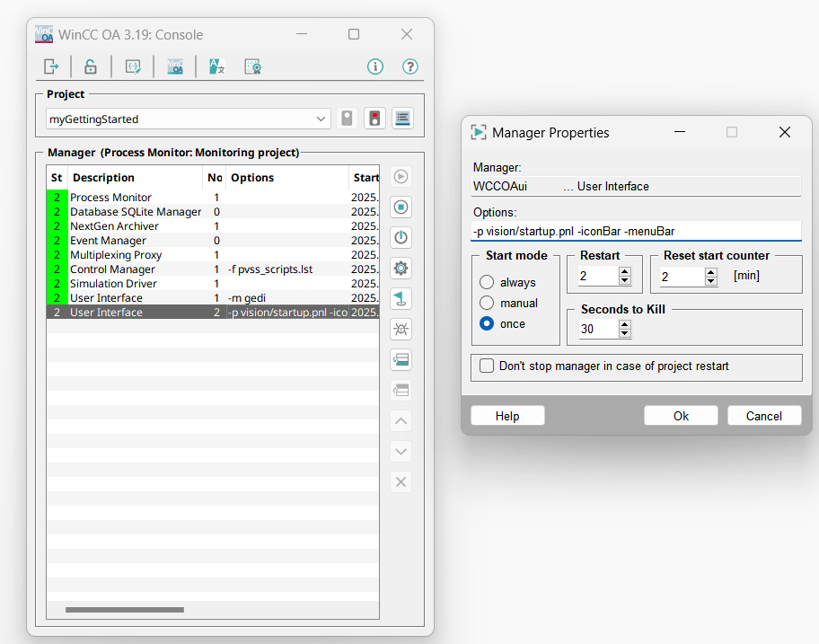Click the Start column header
819x644 pixels.
point(365,178)
